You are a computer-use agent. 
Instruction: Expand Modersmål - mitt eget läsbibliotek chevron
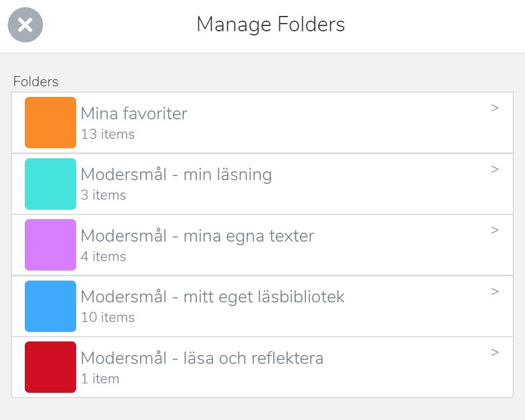coord(495,292)
